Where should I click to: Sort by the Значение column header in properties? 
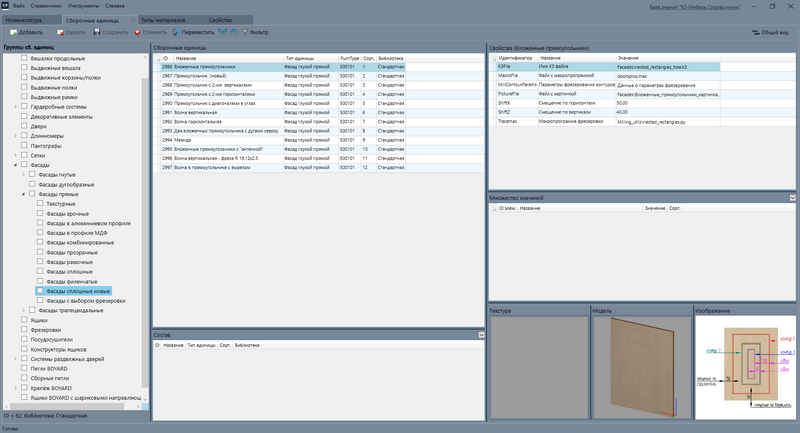[x=667, y=58]
